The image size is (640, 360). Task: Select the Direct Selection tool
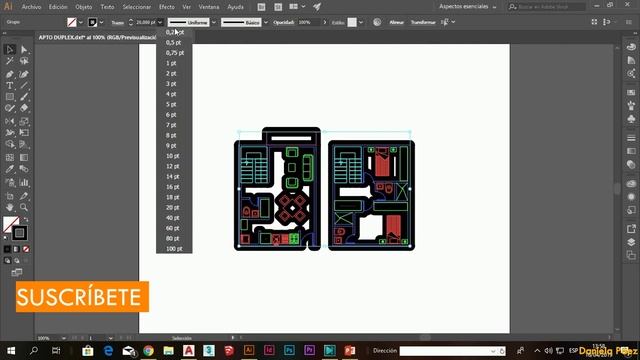pos(24,49)
